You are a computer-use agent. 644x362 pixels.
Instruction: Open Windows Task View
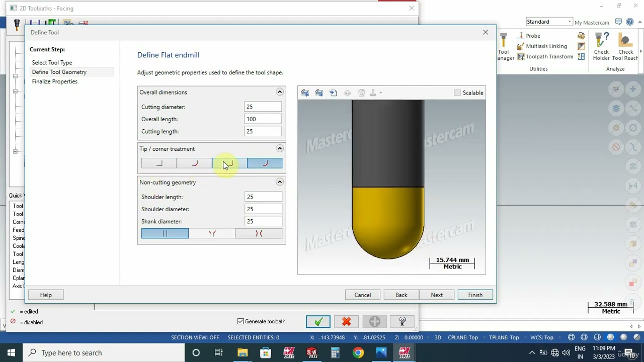[x=218, y=352]
